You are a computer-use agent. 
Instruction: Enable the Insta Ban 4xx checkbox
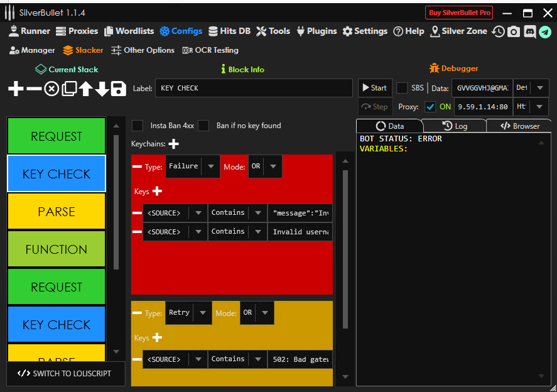[138, 126]
